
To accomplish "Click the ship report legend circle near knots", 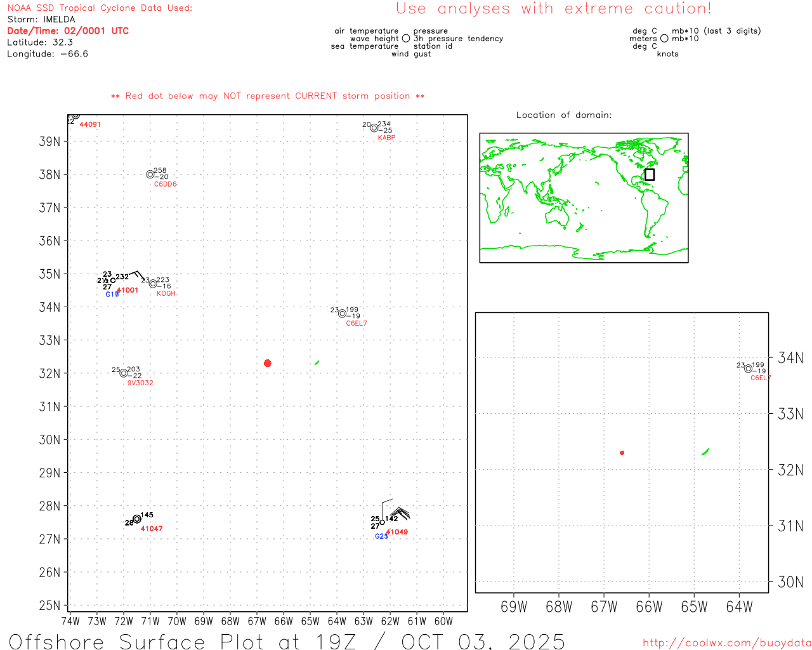I will [664, 39].
